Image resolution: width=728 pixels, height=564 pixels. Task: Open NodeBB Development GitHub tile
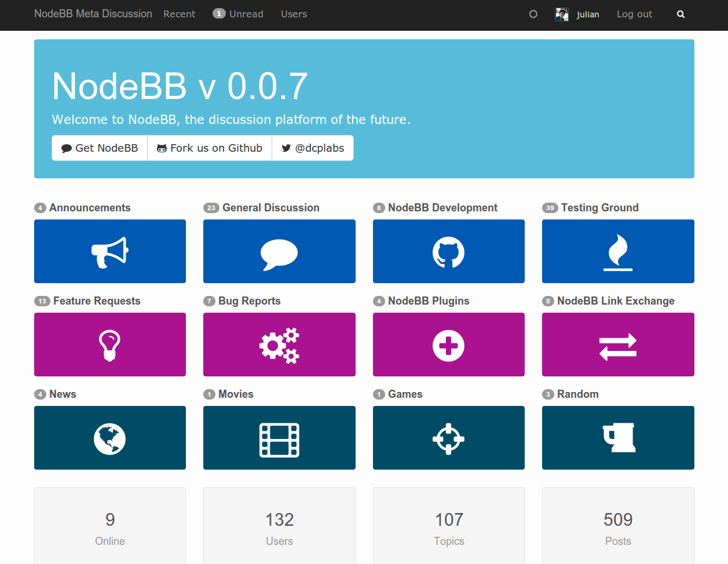click(449, 251)
